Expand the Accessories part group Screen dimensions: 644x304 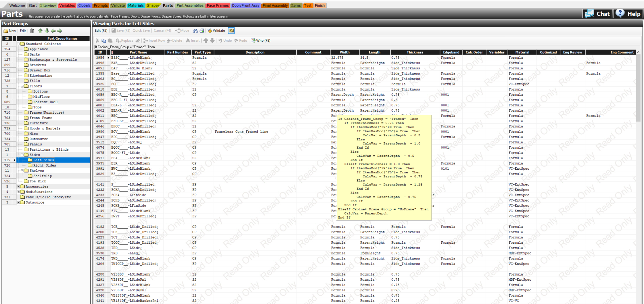19,186
